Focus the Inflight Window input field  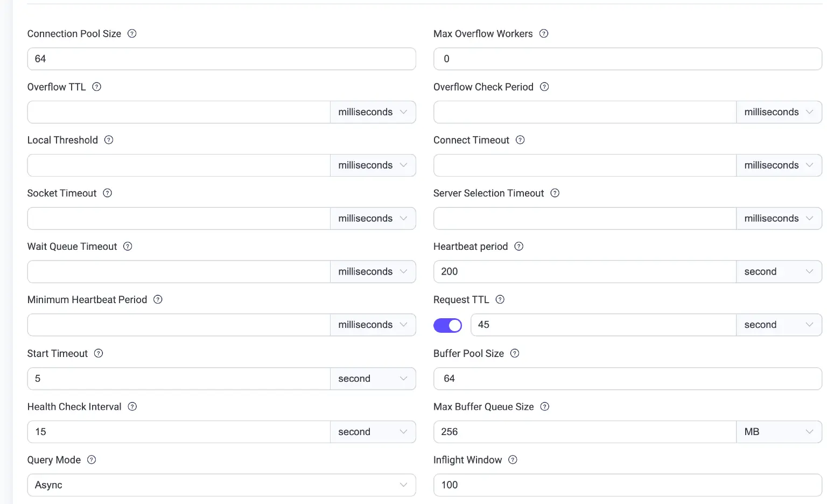627,485
